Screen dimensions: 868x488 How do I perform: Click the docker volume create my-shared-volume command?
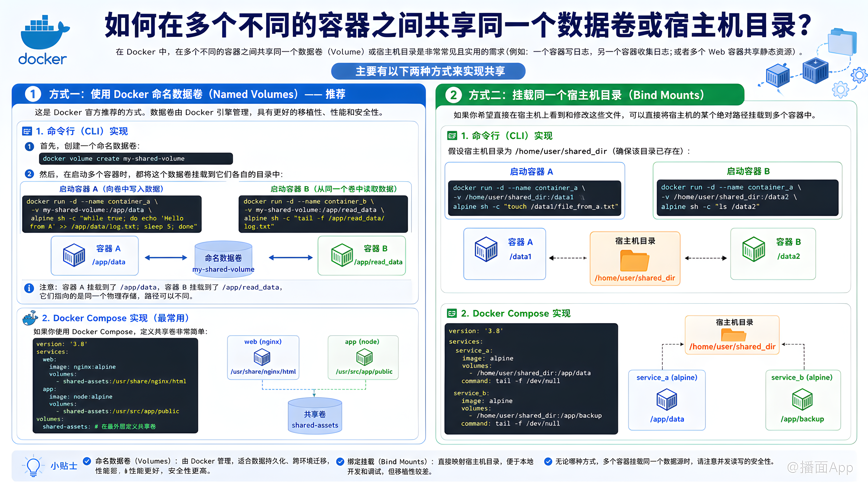tap(136, 159)
